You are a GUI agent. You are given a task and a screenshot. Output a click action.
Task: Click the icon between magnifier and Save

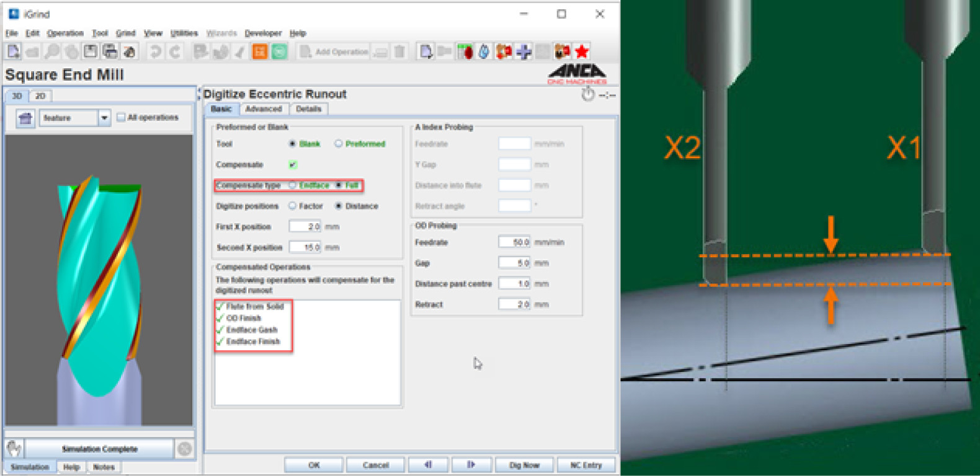(71, 51)
